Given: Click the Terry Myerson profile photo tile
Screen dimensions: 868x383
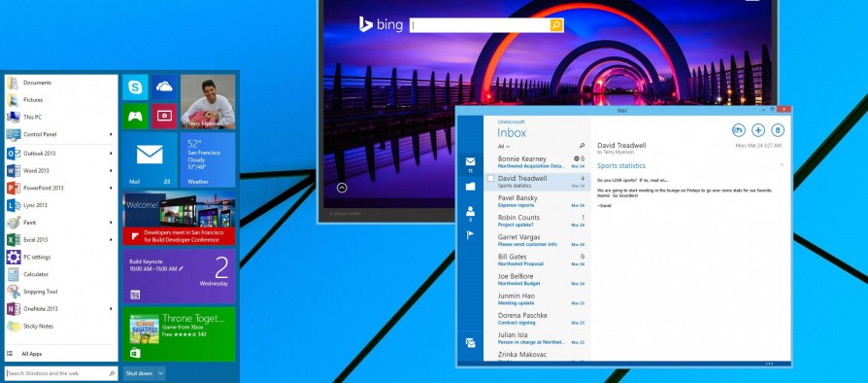Looking at the screenshot, I should point(208,102).
